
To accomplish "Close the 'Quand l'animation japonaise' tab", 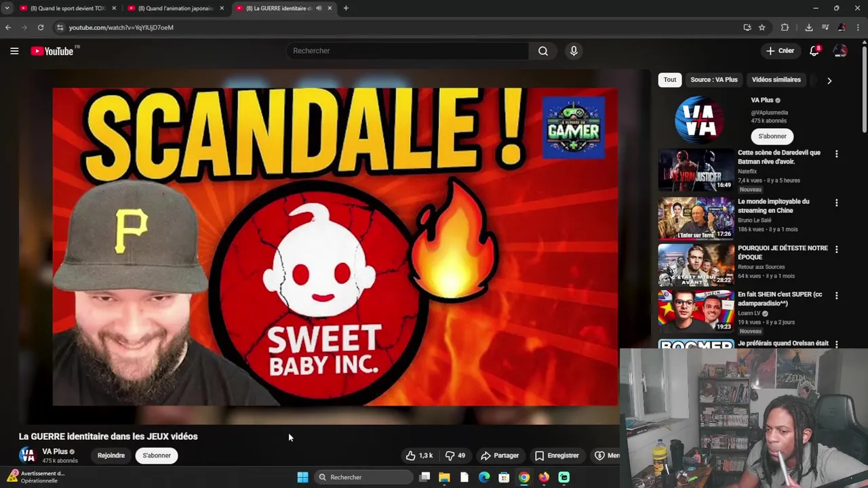I will point(222,8).
